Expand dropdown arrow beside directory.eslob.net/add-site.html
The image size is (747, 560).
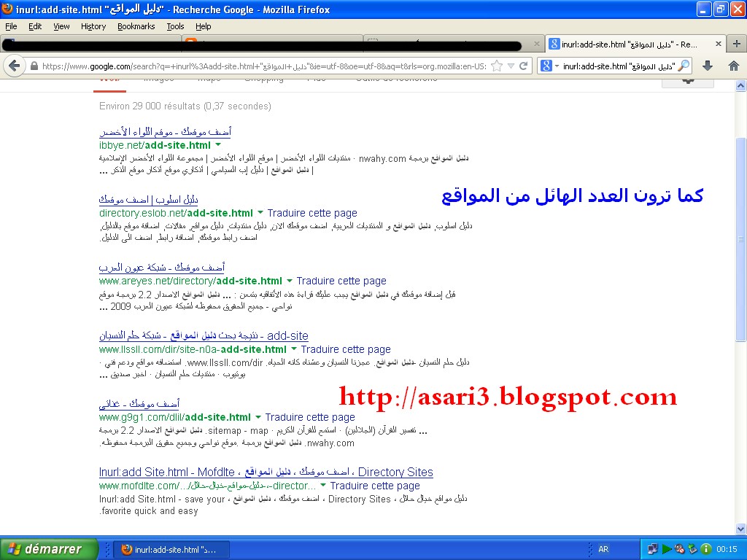pyautogui.click(x=260, y=212)
